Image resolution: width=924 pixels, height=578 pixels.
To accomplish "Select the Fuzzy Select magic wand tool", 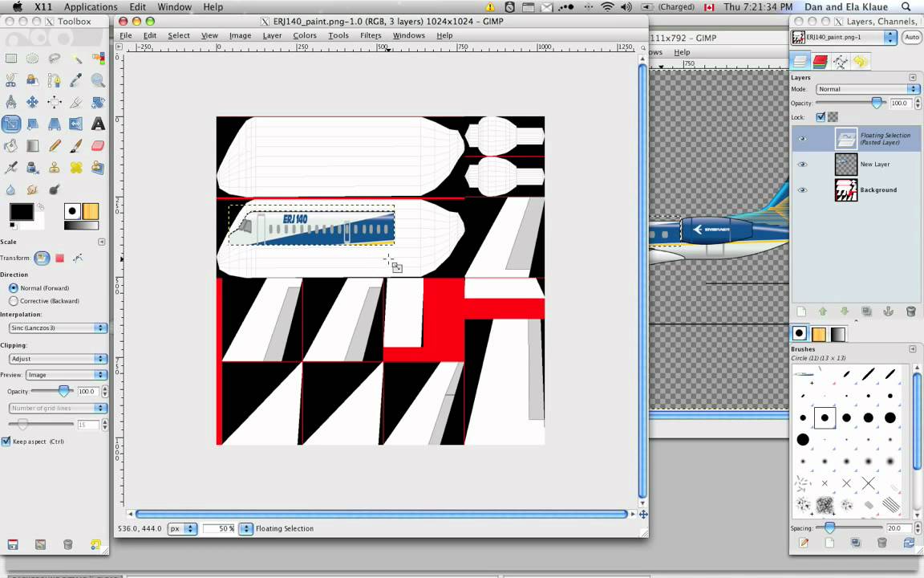I will point(77,59).
